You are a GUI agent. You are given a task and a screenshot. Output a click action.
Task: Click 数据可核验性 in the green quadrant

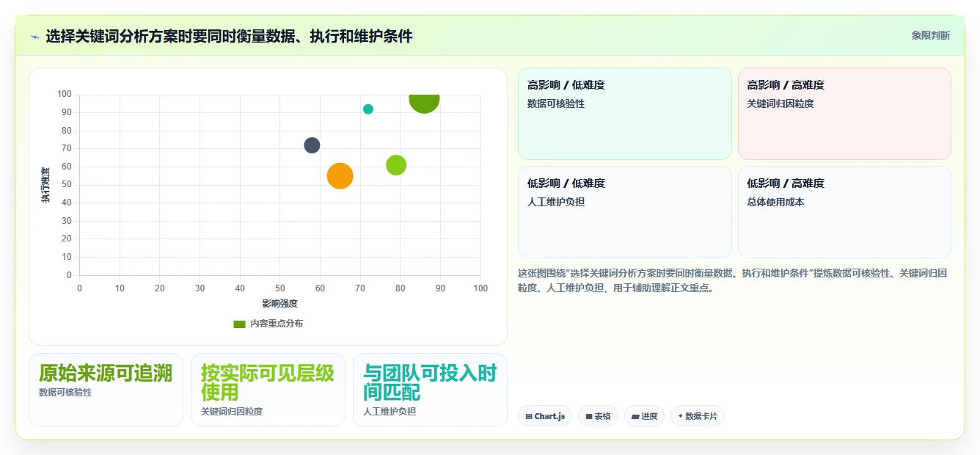coord(556,104)
